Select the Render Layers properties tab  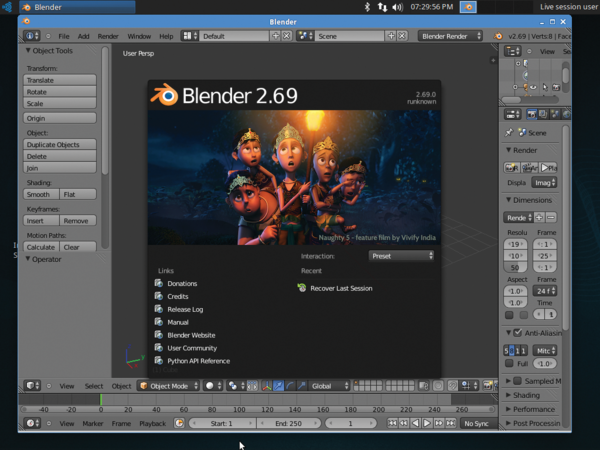tap(543, 114)
